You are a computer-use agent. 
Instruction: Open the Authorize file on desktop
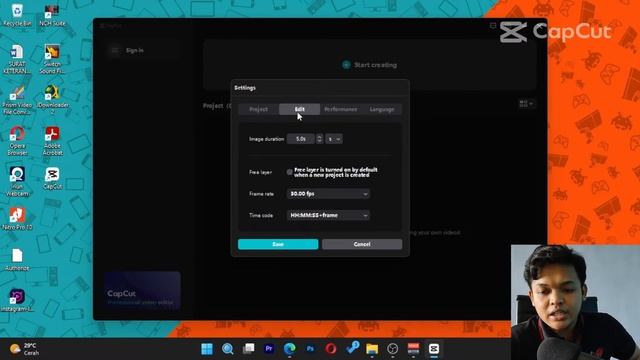coord(17,260)
